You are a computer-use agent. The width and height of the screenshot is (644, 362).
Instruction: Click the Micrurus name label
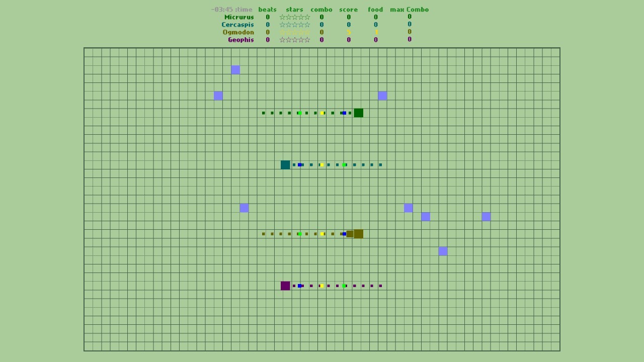pos(239,17)
